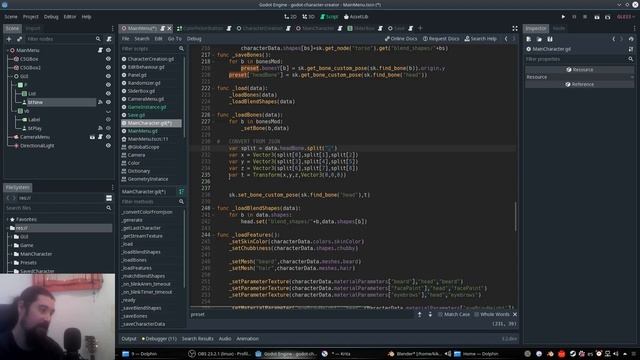Toggle visibility of List node
Image resolution: width=640 pixels, height=360 pixels.
point(108,93)
